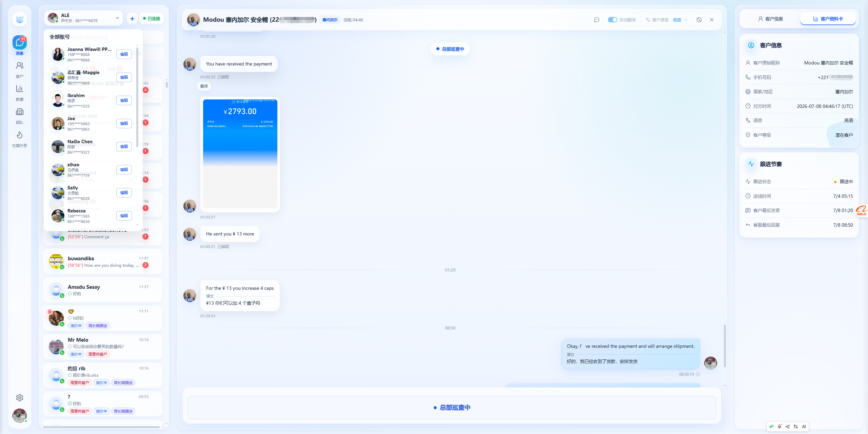Open the payment receipt image thumbnail
Screen dimensions: 868x434
240,154
